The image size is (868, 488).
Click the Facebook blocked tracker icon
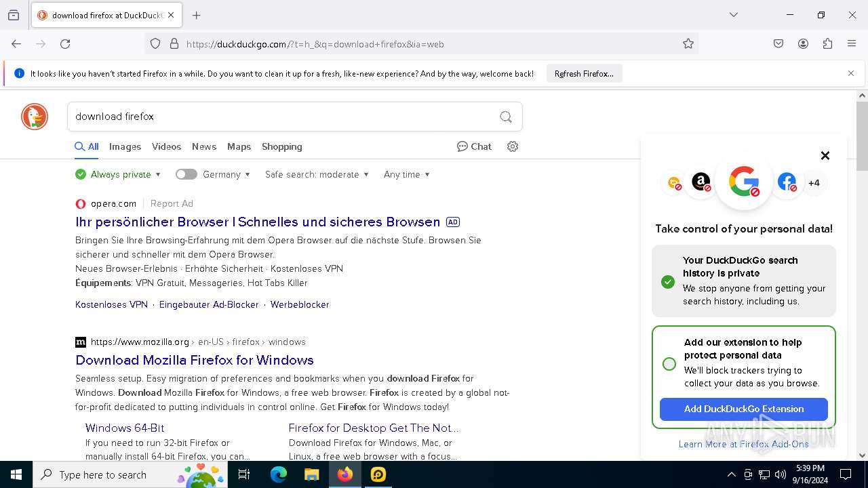pos(787,182)
